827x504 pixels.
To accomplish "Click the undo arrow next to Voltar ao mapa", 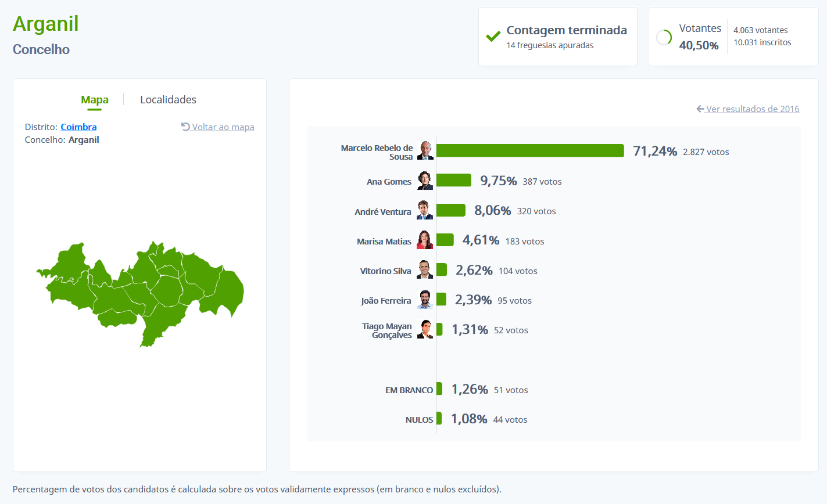I will pos(185,127).
